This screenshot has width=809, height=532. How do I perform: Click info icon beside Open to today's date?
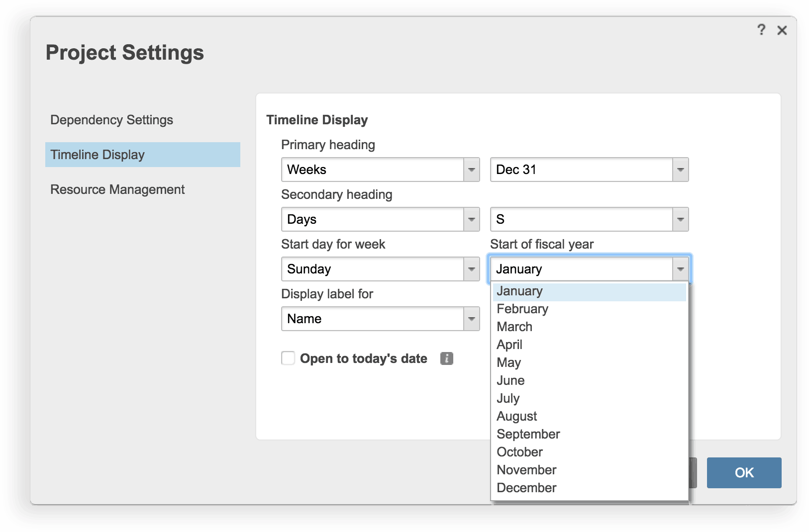pyautogui.click(x=446, y=358)
